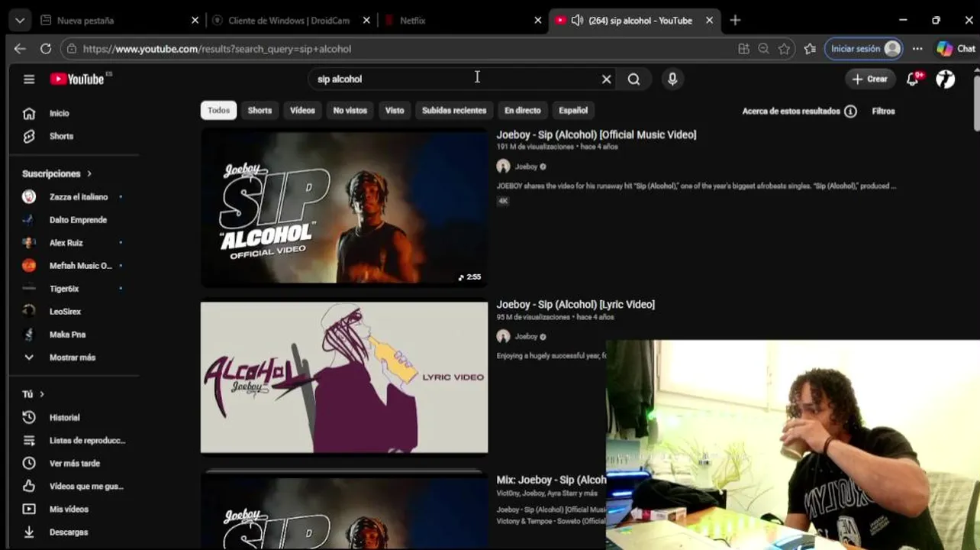
Task: Select the Vídeos filter chip
Action: coord(302,110)
